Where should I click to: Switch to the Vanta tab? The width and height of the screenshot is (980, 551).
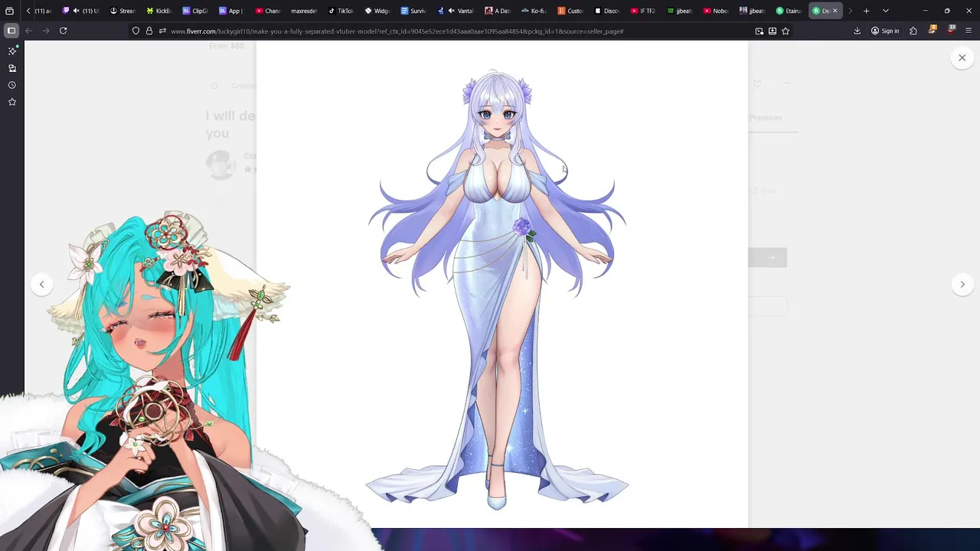(457, 11)
